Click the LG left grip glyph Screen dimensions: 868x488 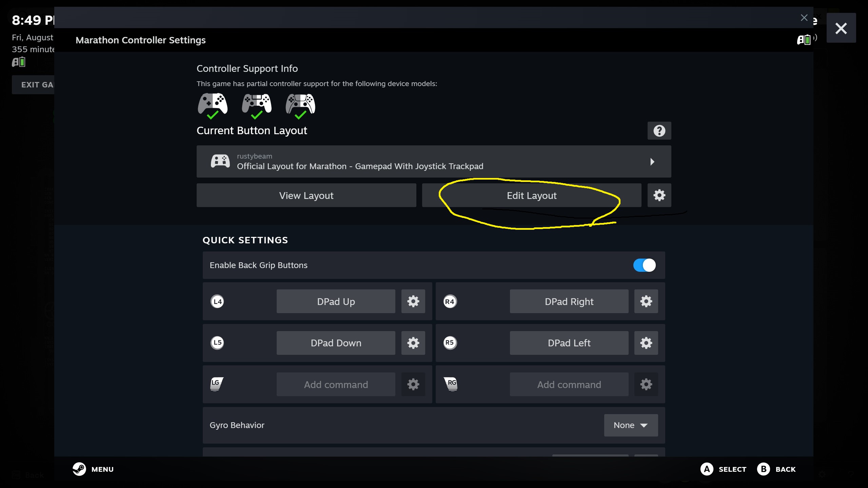tap(217, 384)
